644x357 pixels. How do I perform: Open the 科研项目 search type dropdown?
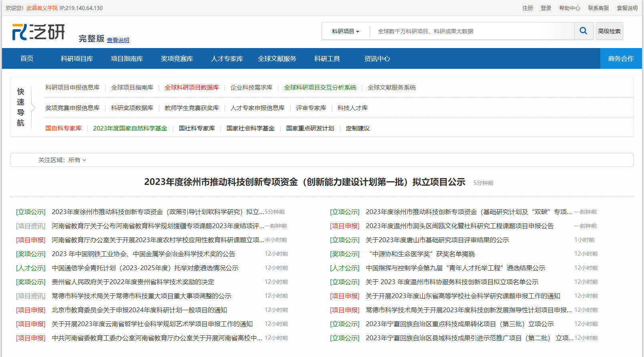tap(345, 31)
